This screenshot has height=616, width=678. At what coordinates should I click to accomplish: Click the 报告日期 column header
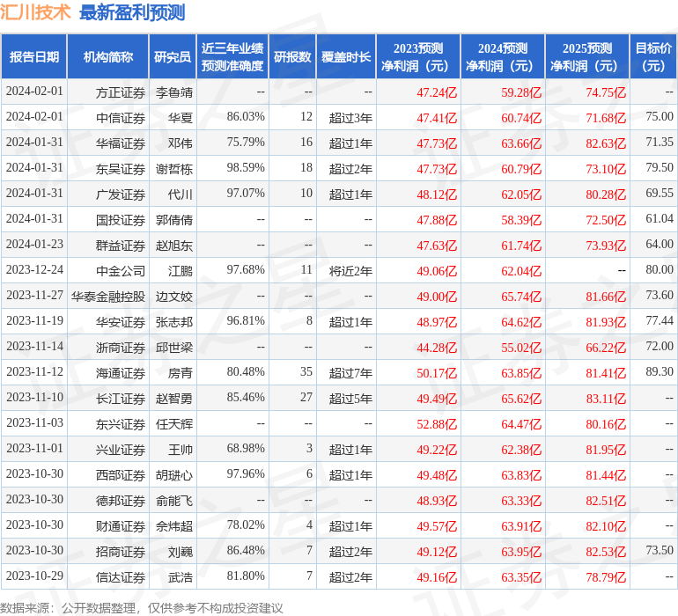coord(34,57)
